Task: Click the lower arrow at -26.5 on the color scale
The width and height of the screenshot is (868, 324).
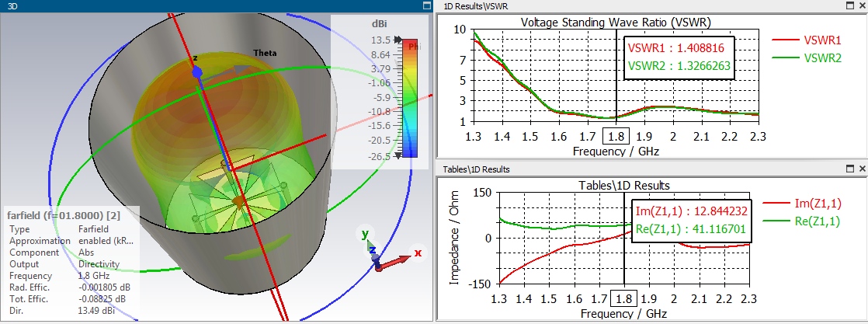Action: pos(398,155)
